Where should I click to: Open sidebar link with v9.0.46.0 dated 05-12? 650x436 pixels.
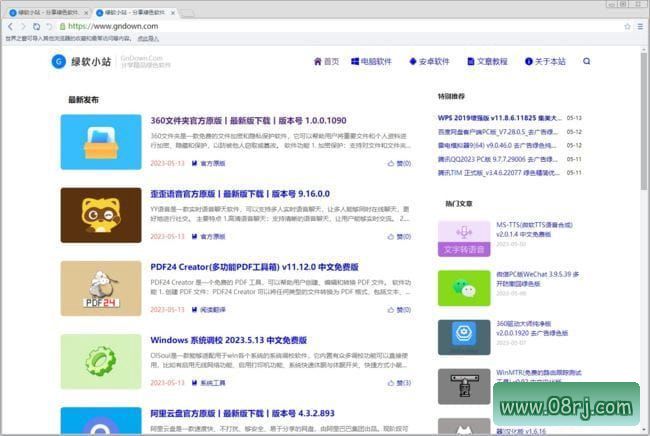point(497,145)
